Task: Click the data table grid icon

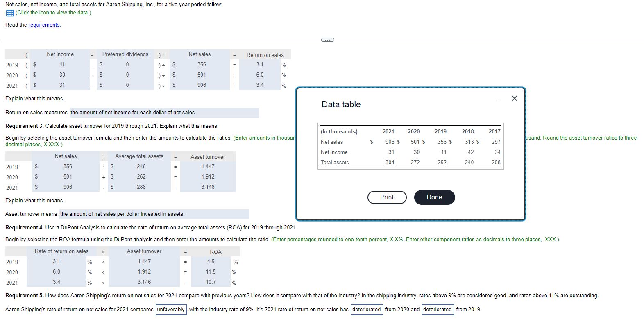Action: (9, 13)
